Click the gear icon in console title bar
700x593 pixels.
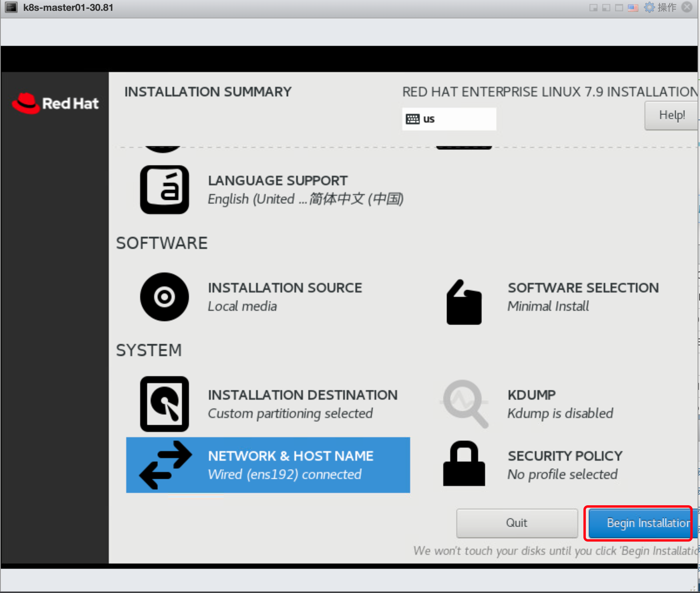649,7
